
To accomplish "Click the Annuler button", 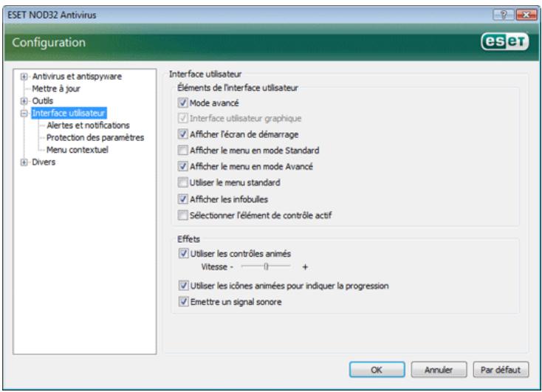I will 439,370.
